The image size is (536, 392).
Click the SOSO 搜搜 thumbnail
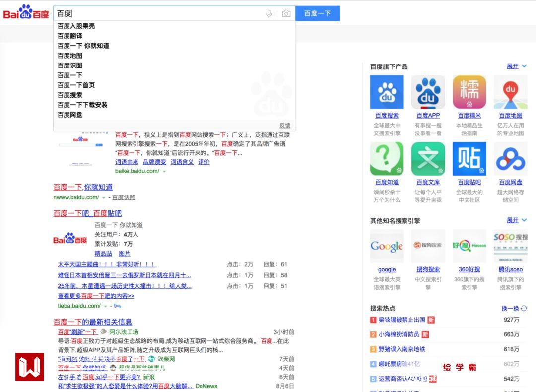click(x=511, y=246)
